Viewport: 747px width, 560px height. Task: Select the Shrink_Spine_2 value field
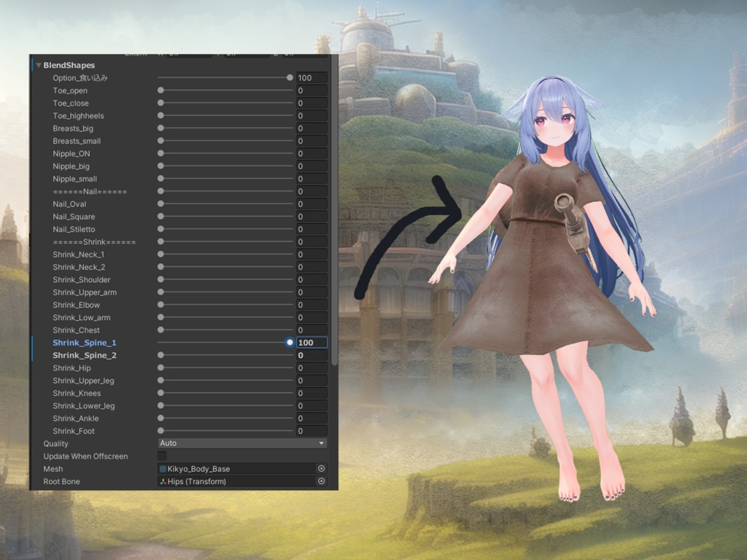[311, 355]
